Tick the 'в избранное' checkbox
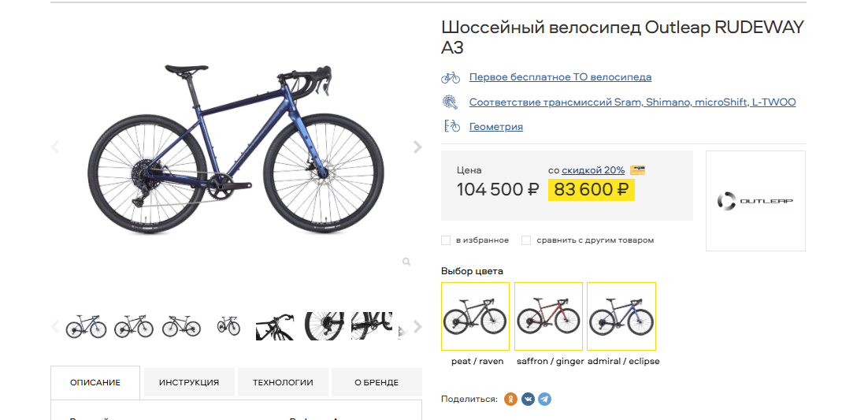Screen dimensions: 868x420 (x=446, y=240)
